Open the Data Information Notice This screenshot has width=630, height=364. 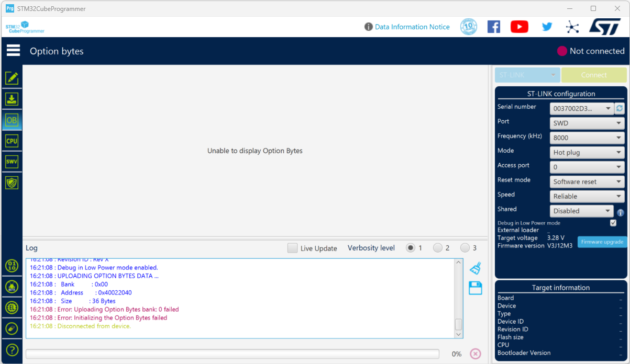tap(412, 27)
